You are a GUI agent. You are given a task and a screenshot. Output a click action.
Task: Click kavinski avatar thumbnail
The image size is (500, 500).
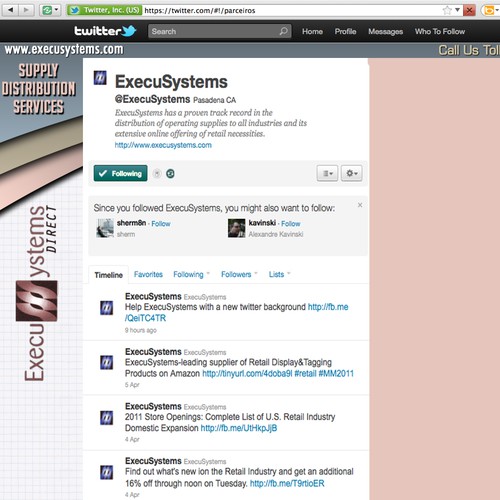tap(236, 228)
